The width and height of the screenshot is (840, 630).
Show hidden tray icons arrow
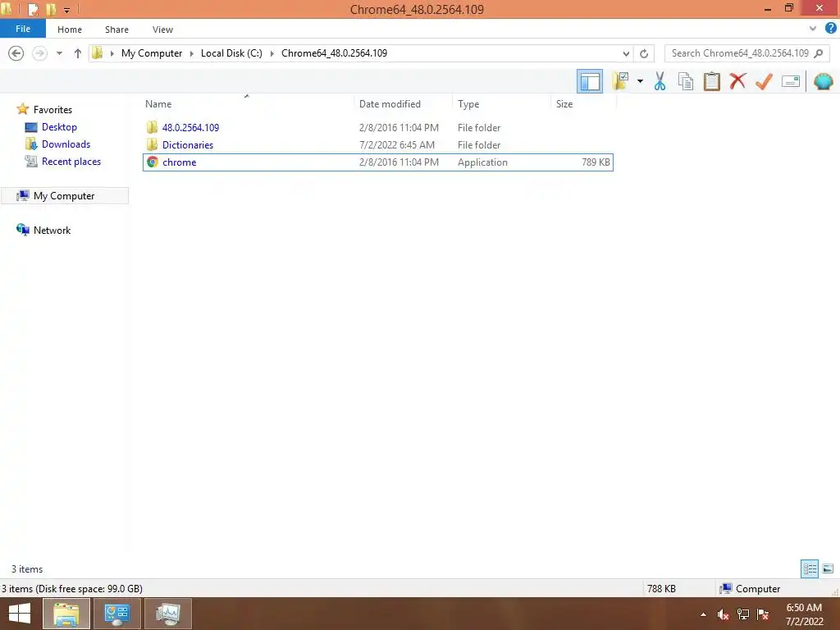703,614
